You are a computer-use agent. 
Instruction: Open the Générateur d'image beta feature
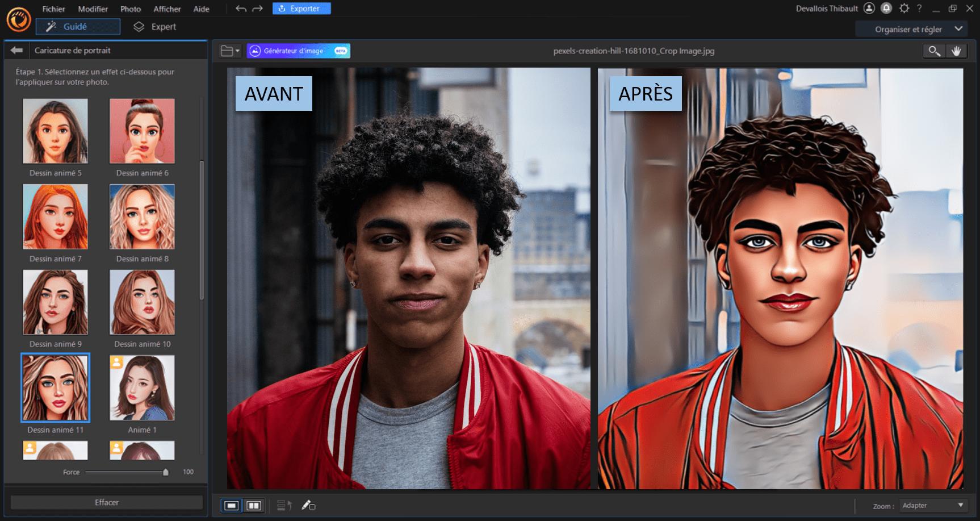pyautogui.click(x=298, y=51)
